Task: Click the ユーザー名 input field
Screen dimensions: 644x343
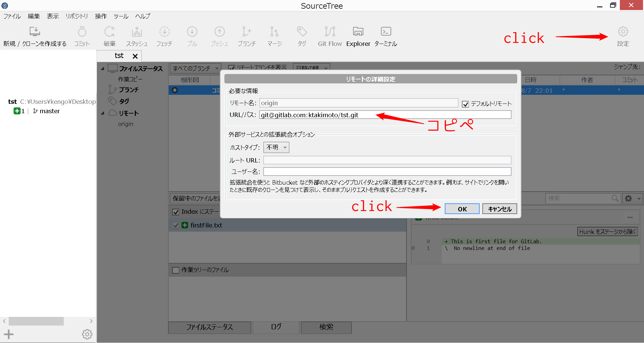Action: click(387, 171)
